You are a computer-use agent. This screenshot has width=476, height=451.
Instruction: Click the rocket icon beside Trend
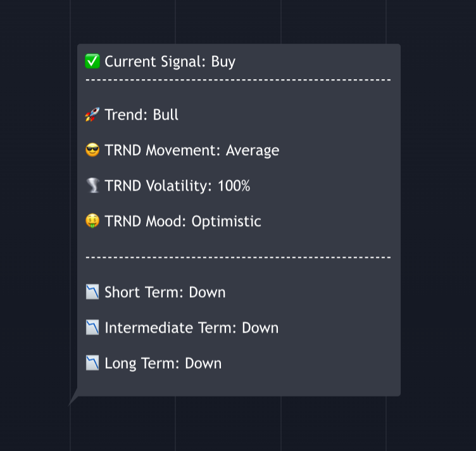point(92,115)
